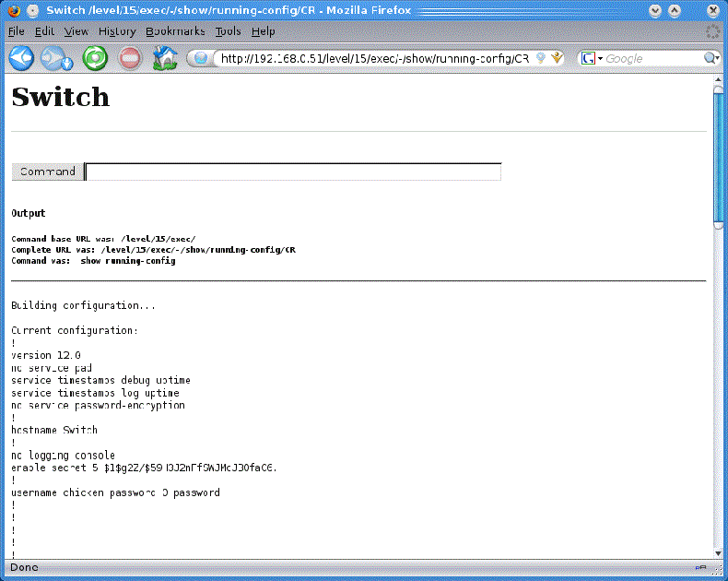Screen dimensions: 728x581
Task: Open the Google search engine dropdown
Action: click(x=592, y=59)
